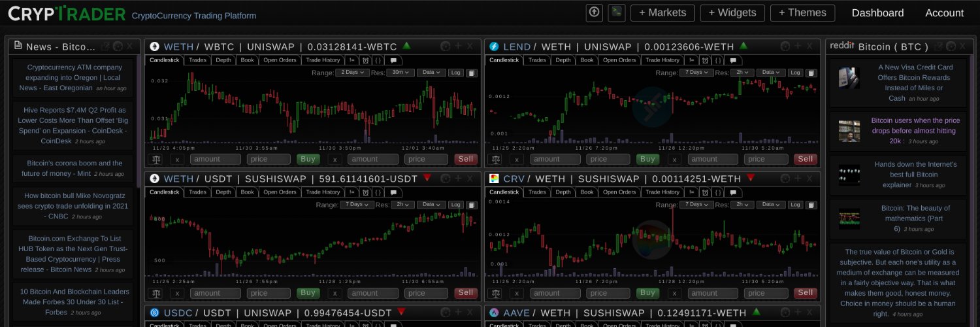Open the Book tab in WETH/USDT panel

(x=247, y=192)
